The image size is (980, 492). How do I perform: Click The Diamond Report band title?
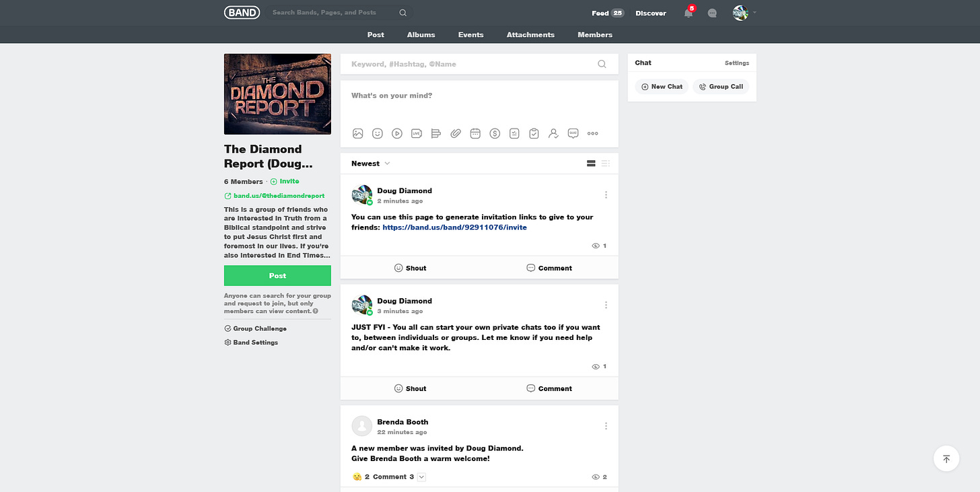[268, 156]
